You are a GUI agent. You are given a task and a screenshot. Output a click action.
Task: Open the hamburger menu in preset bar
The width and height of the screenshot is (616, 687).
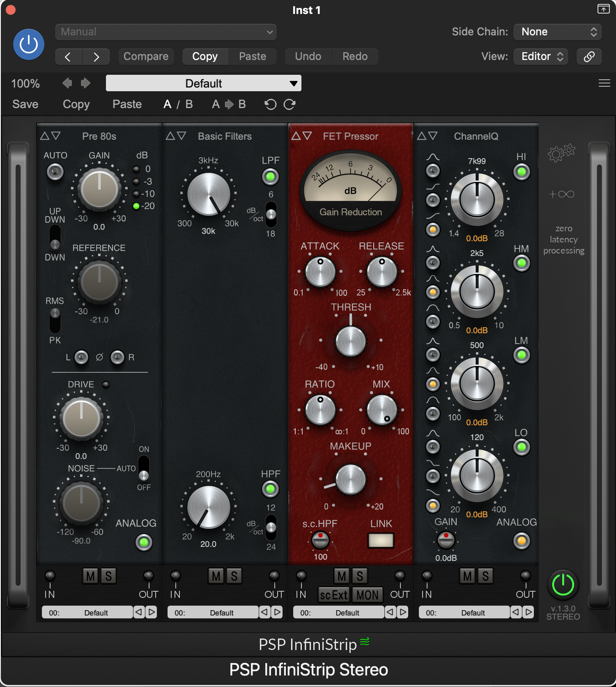pyautogui.click(x=604, y=83)
